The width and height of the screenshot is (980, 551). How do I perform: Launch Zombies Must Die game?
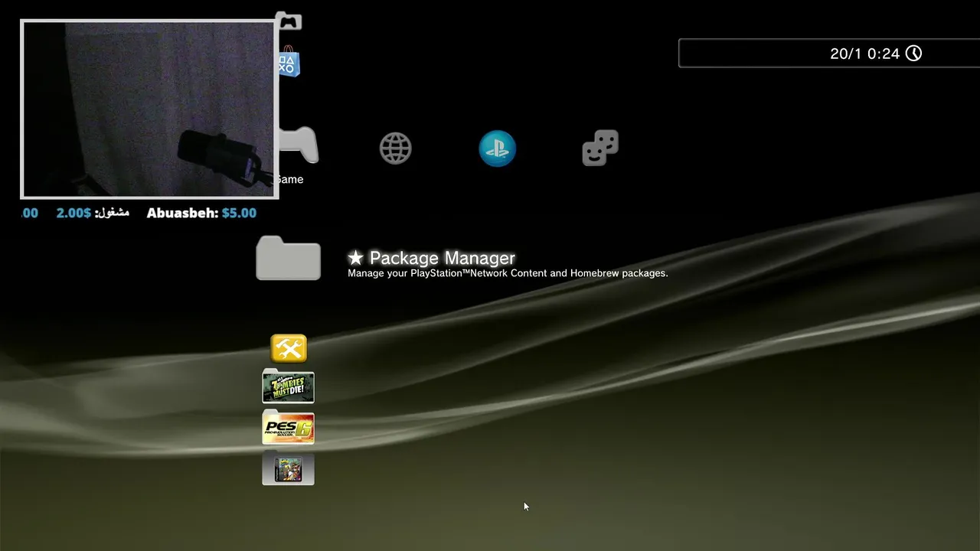click(x=288, y=386)
